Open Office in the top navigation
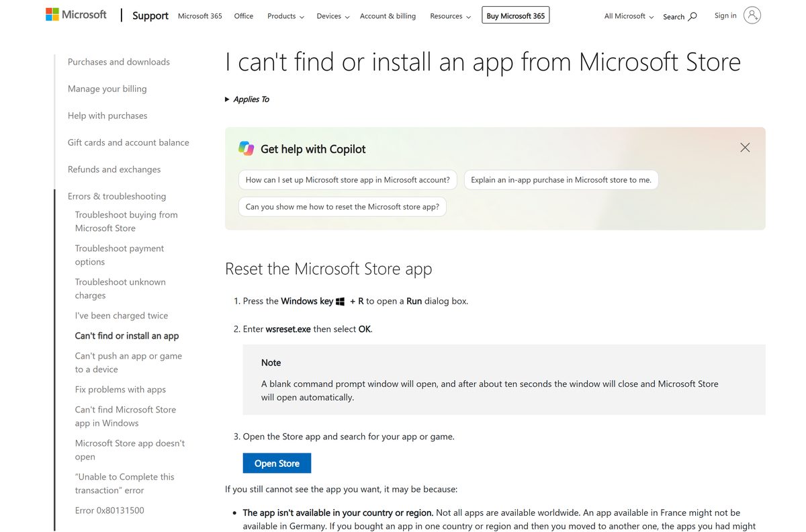This screenshot has height=532, width=806. click(x=244, y=16)
